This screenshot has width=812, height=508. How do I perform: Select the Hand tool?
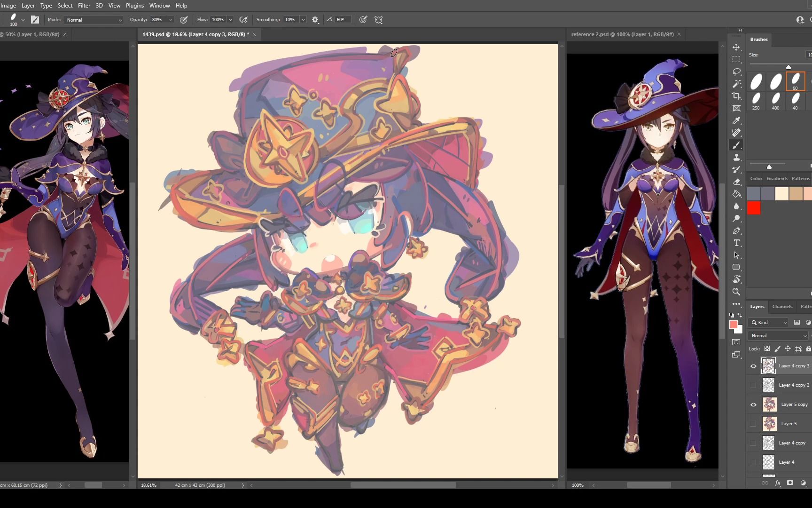pyautogui.click(x=736, y=279)
